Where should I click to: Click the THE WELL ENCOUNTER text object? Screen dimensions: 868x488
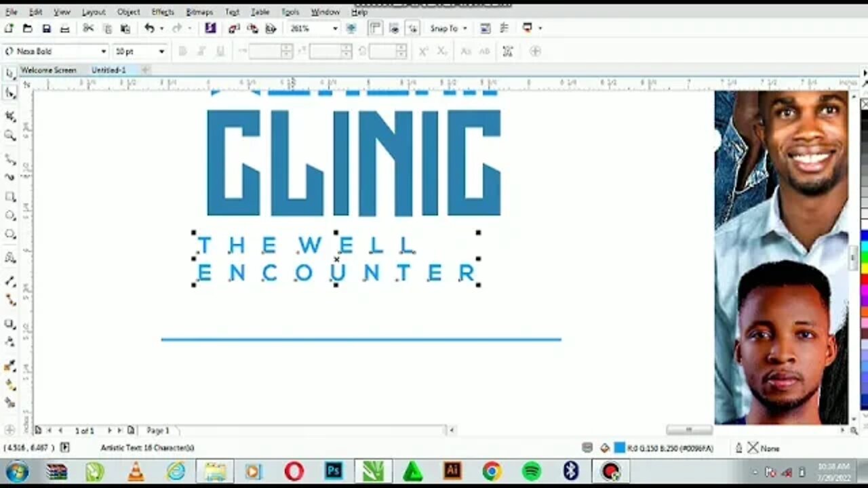point(336,259)
